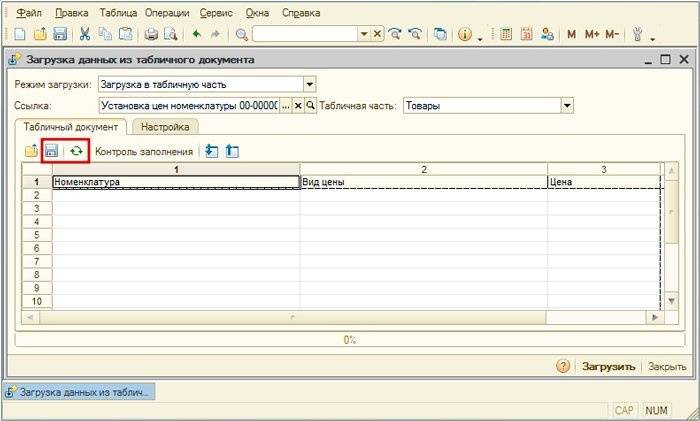Screen dimensions: 700x421
Task: Click column header 2 of the table
Action: click(424, 169)
